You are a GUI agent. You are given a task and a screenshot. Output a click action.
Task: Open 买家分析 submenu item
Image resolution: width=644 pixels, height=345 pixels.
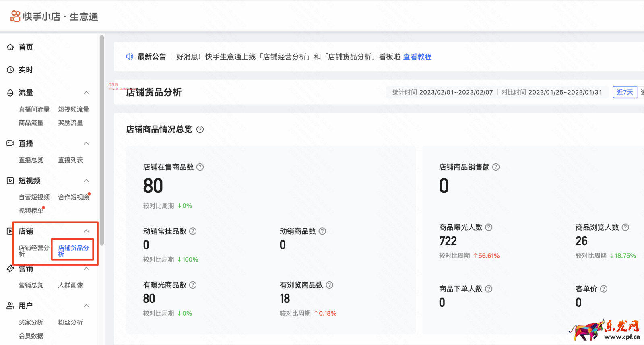(31, 322)
